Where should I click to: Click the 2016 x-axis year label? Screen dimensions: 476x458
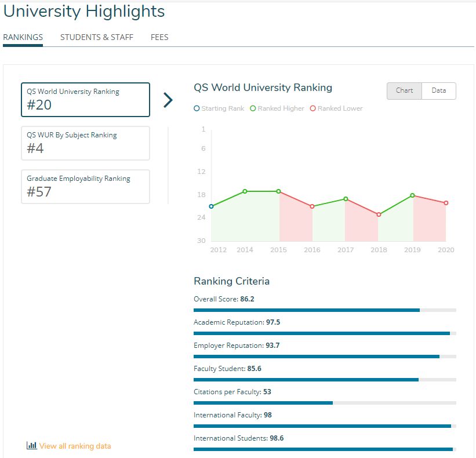312,250
